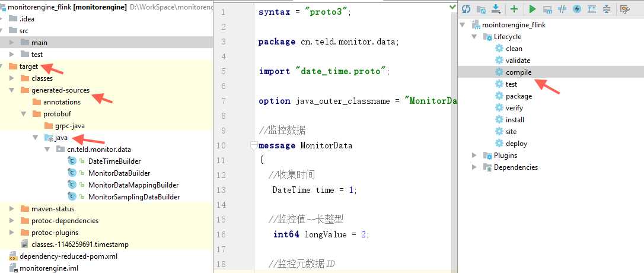Expand the test folder arrow
The image size is (644, 273).
click(x=11, y=54)
